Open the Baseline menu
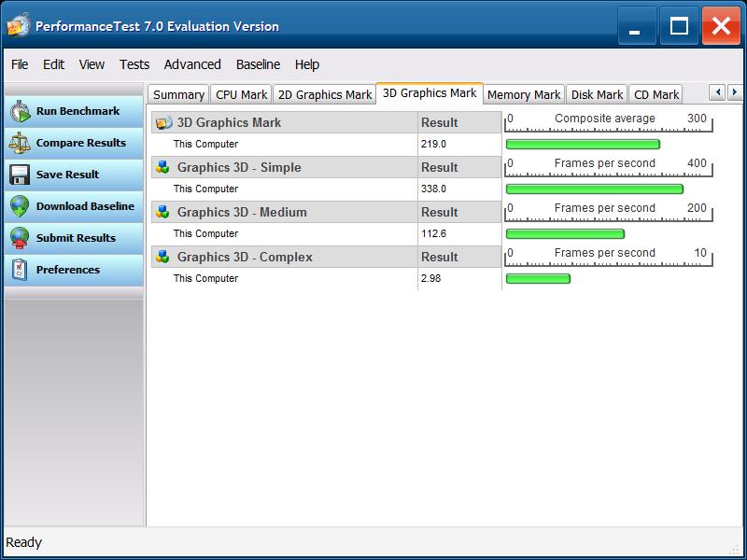 259,64
